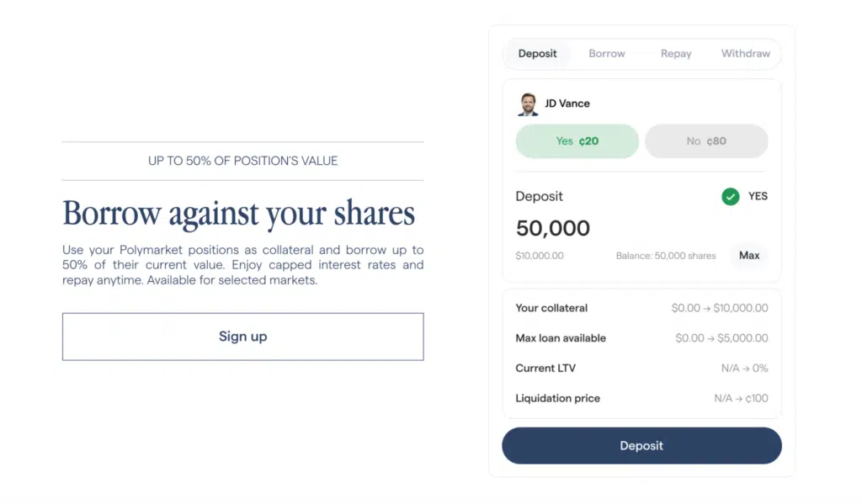Open the Withdraw tab
The width and height of the screenshot is (862, 504).
coord(745,54)
